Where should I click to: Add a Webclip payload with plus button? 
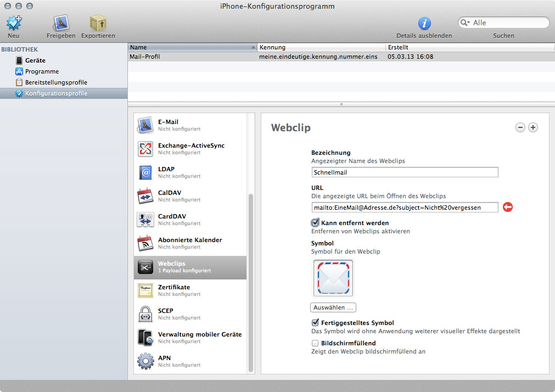(533, 127)
